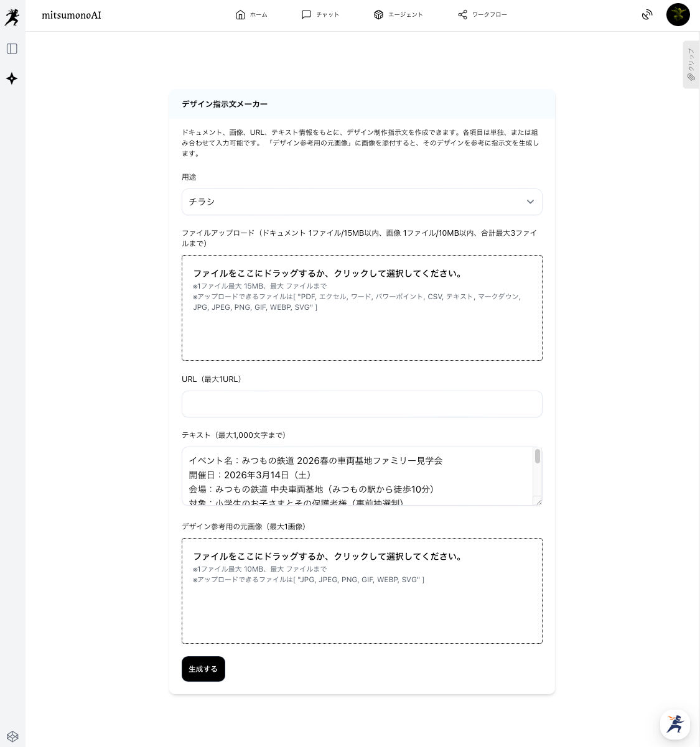This screenshot has height=747, width=700.
Task: Toggle the sidebar panel icon
Action: [x=12, y=49]
